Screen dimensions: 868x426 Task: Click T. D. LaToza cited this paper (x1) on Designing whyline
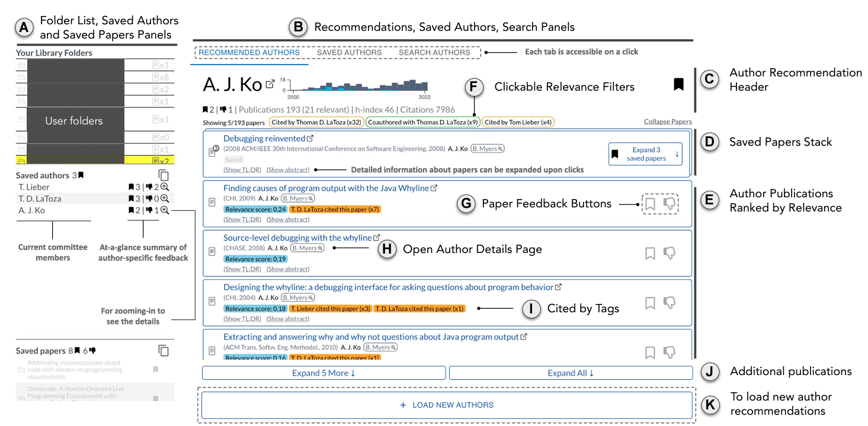[x=419, y=309]
